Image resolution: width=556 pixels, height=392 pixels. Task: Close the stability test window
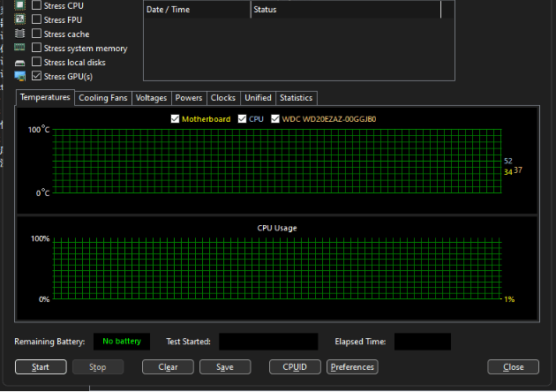(x=513, y=366)
